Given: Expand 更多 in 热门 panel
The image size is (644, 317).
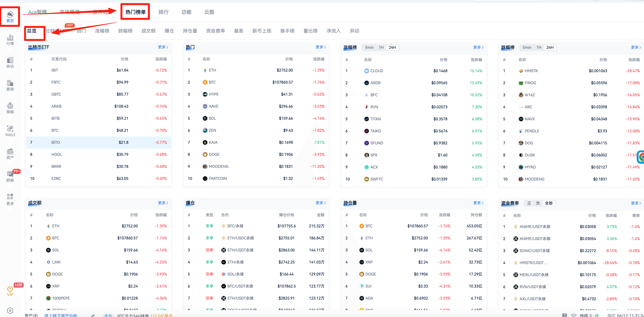Looking at the screenshot, I should 321,47.
